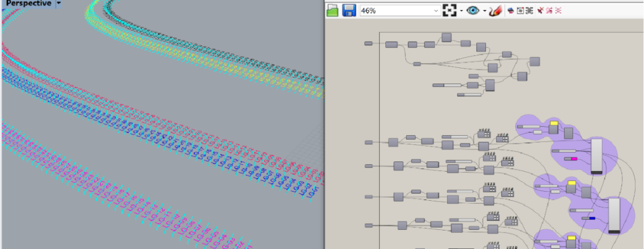Click the Zoom Extents frame icon
Screen dimensions: 644x249
[x=450, y=10]
